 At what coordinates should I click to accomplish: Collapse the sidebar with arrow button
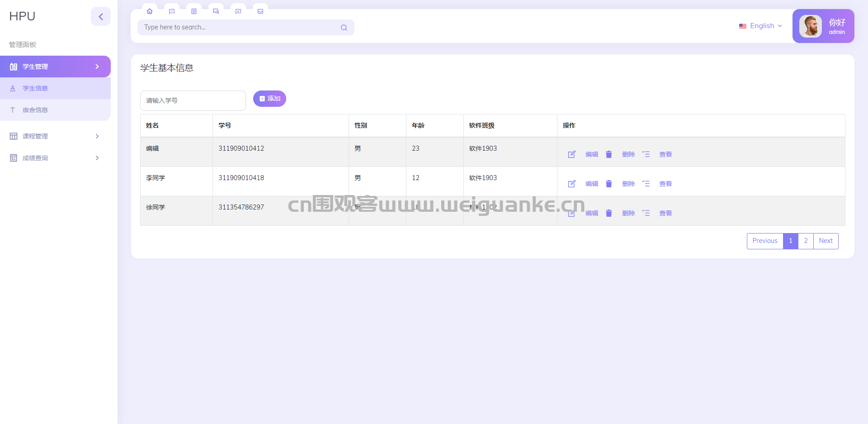pyautogui.click(x=101, y=17)
